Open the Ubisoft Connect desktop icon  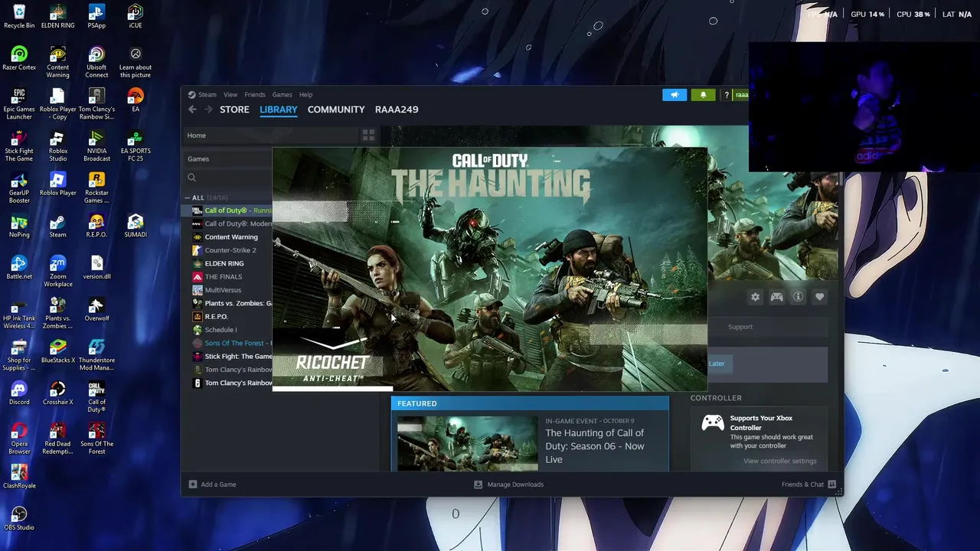[96, 62]
